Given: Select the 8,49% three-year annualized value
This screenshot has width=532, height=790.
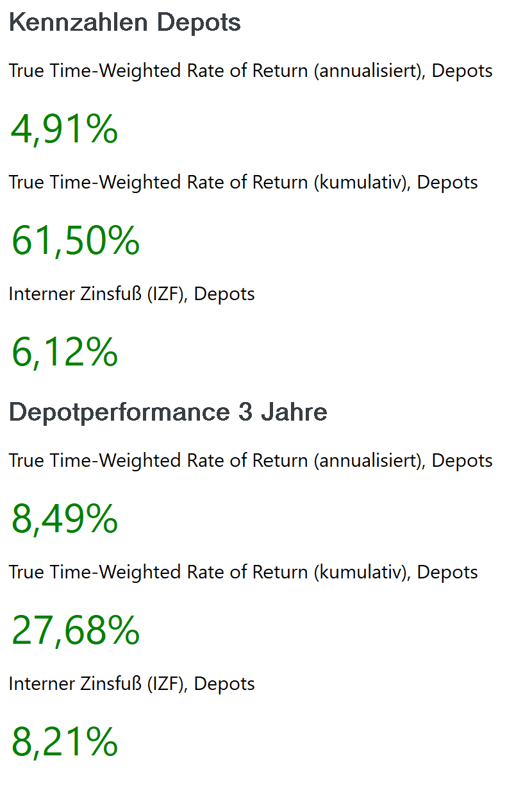Looking at the screenshot, I should pyautogui.click(x=64, y=519).
